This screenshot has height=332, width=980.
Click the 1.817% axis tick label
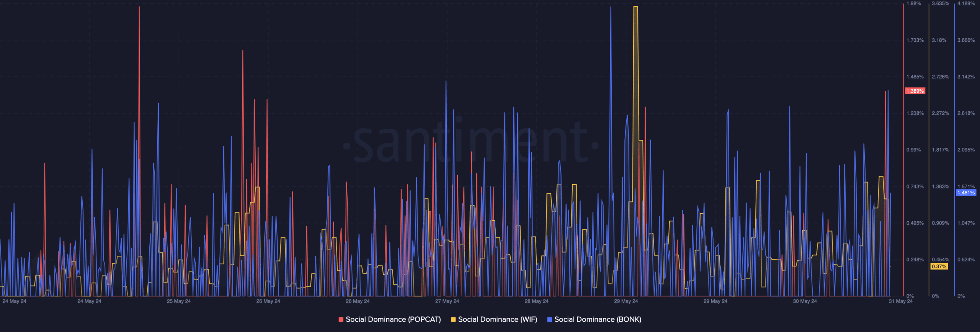pyautogui.click(x=941, y=150)
